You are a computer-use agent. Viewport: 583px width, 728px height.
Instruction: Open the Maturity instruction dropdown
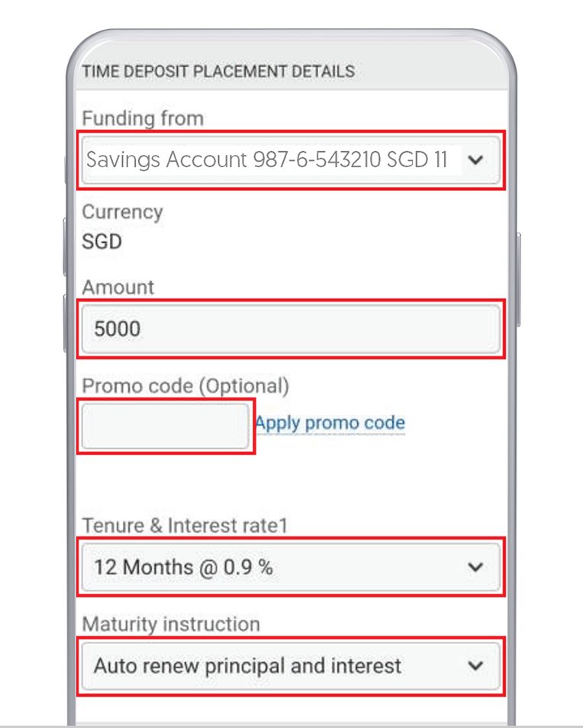coord(291,665)
